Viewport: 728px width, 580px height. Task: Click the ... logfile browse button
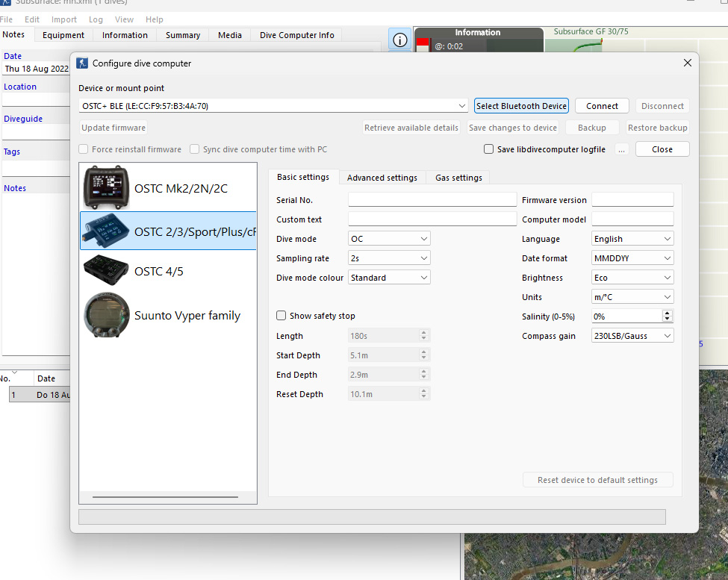click(621, 149)
